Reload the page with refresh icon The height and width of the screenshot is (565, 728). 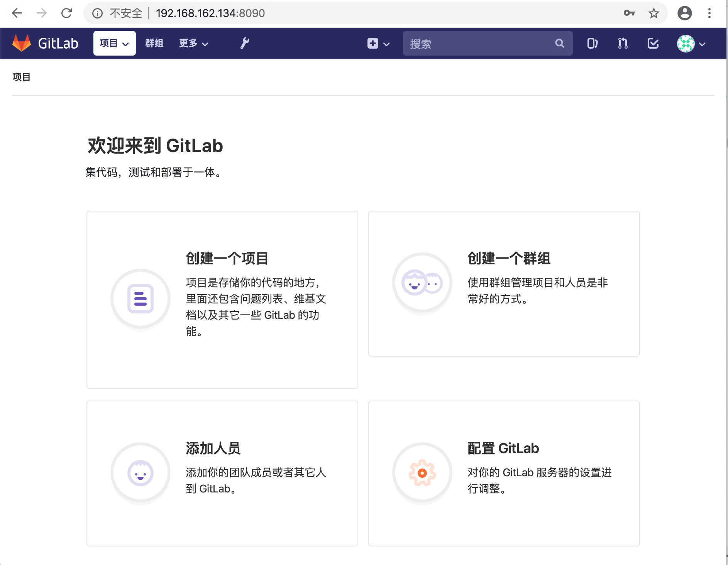67,13
